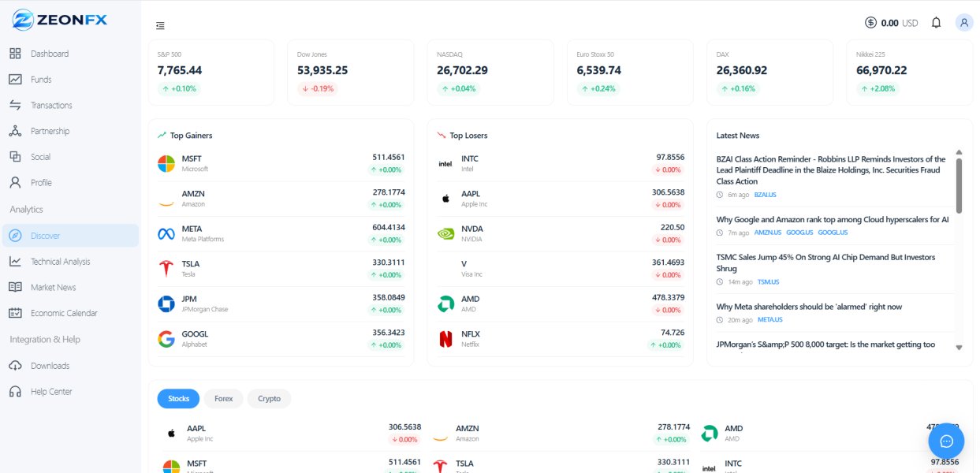This screenshot has width=980, height=473.
Task: Click the Dashboard grid icon in the sidebar
Action: [15, 54]
